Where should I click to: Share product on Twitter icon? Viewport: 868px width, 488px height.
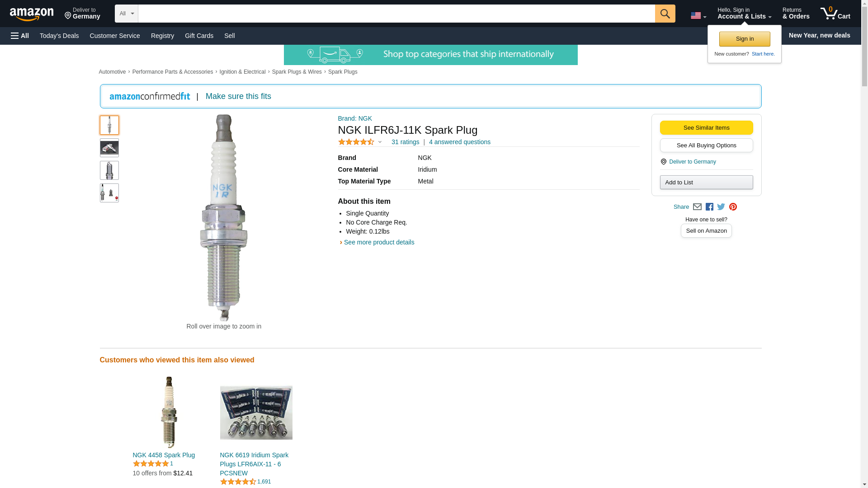[721, 207]
